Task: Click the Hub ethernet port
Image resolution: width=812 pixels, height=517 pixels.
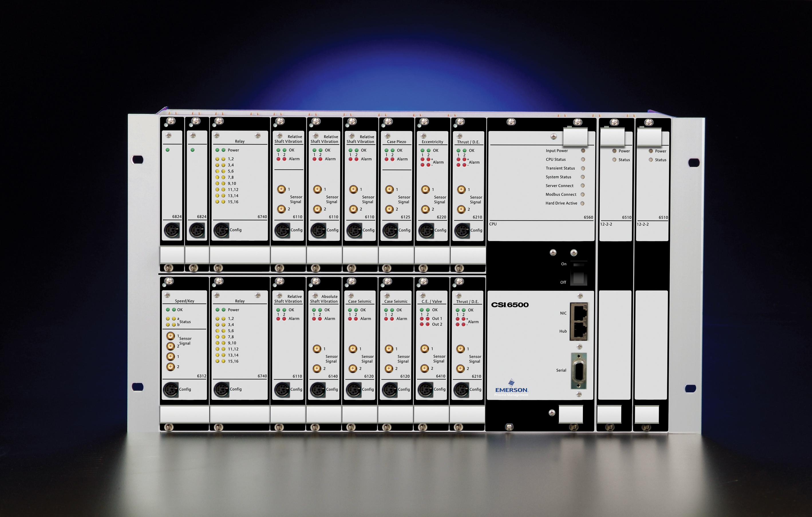Action: [579, 331]
